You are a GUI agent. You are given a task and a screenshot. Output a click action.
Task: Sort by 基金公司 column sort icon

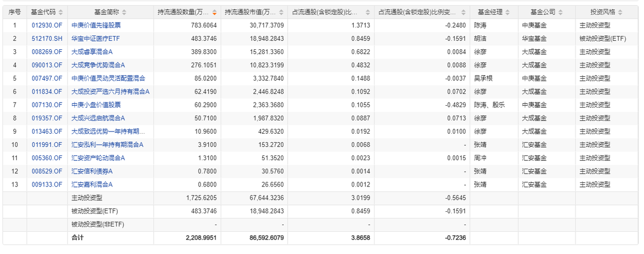[x=561, y=12]
